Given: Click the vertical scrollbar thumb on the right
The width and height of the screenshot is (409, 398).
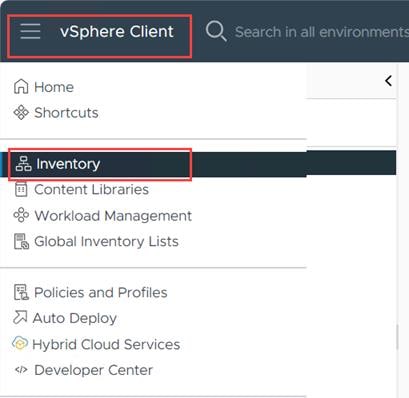Looking at the screenshot, I should tap(397, 337).
